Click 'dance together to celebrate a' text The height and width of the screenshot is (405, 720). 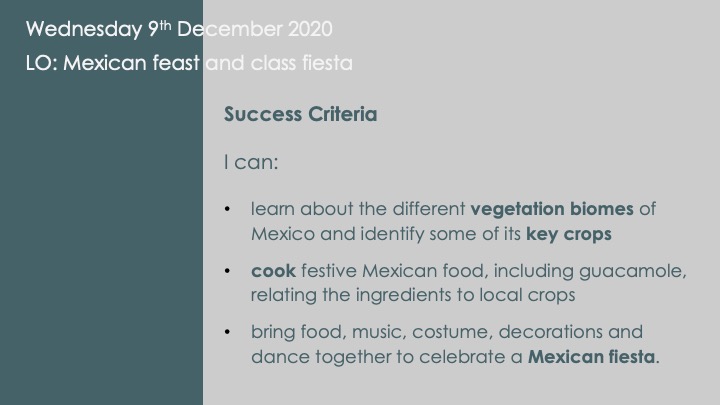coord(387,357)
